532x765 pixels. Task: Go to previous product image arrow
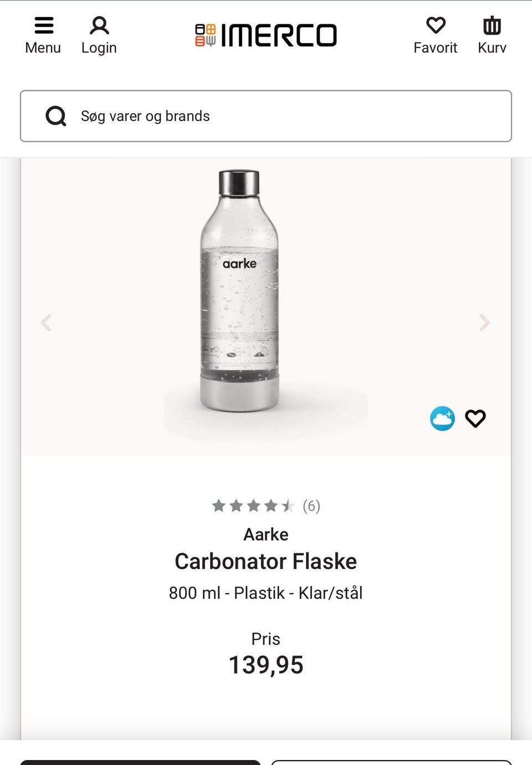point(47,322)
